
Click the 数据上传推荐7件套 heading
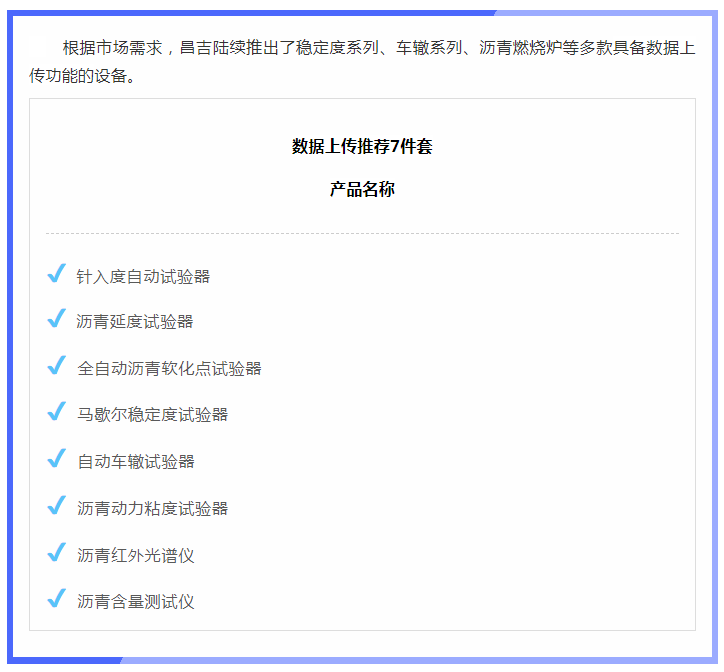(x=362, y=147)
